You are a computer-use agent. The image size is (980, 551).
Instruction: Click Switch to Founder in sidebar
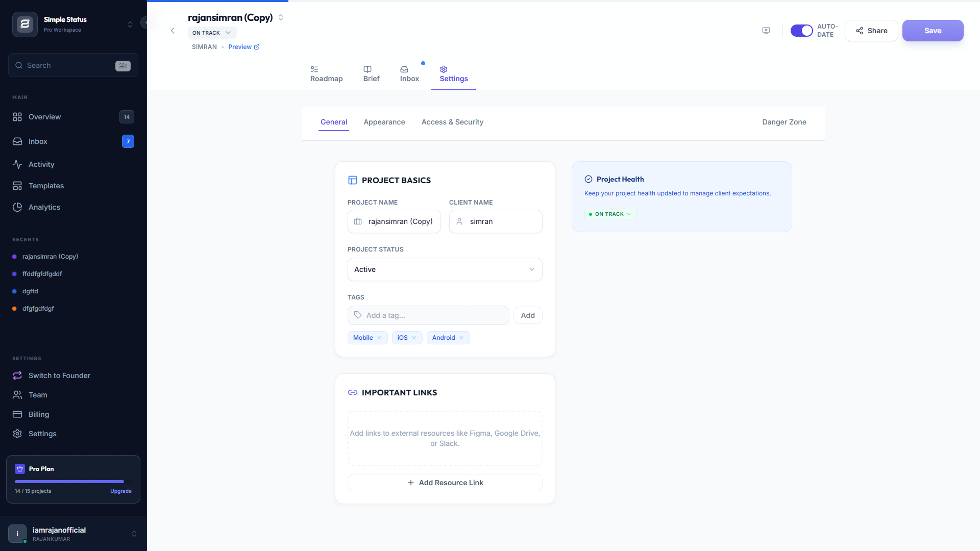[59, 375]
